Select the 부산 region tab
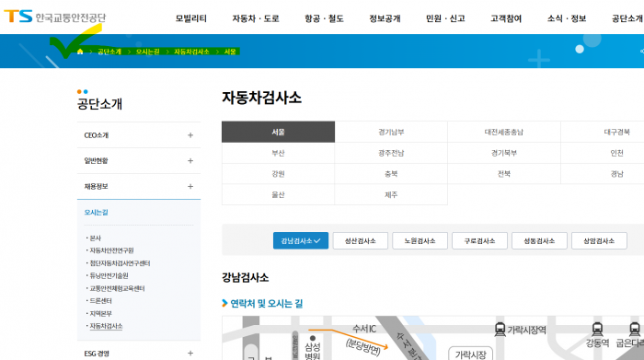 [278, 153]
